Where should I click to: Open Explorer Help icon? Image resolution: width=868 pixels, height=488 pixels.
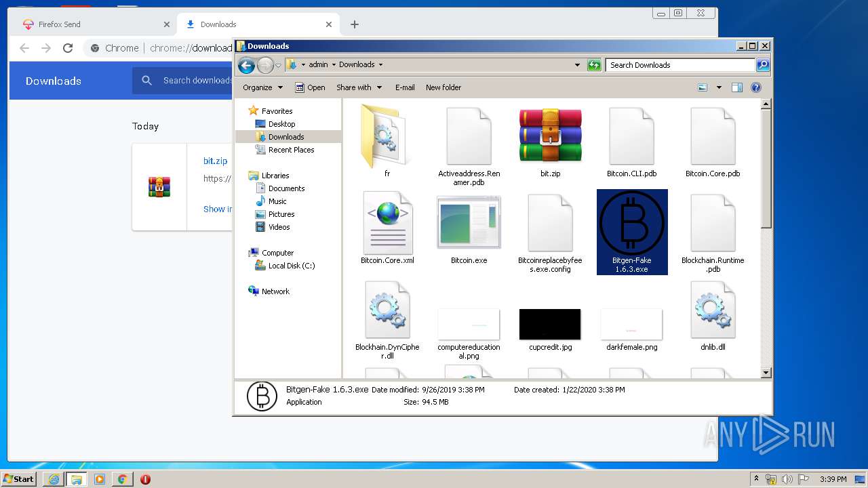point(756,87)
